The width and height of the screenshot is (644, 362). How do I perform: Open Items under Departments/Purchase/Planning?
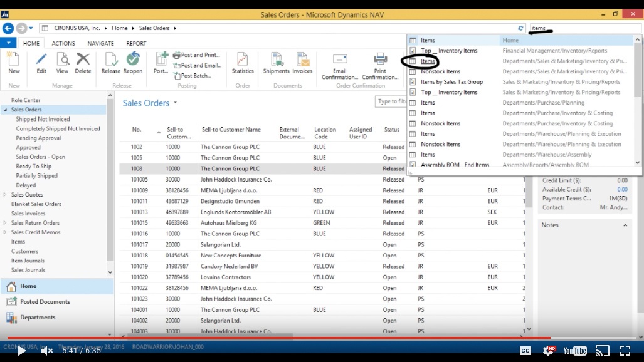(520, 103)
